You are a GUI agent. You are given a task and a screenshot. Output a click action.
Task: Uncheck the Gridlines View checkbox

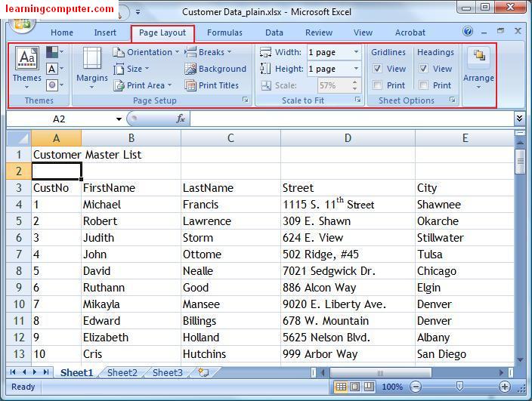click(378, 69)
